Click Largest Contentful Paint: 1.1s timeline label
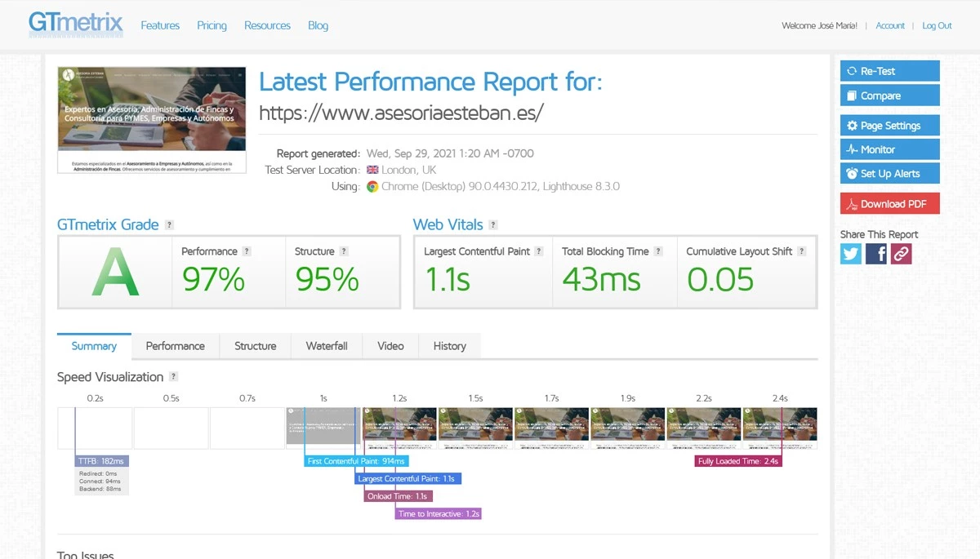Screen dimensions: 980x559 pyautogui.click(x=408, y=479)
